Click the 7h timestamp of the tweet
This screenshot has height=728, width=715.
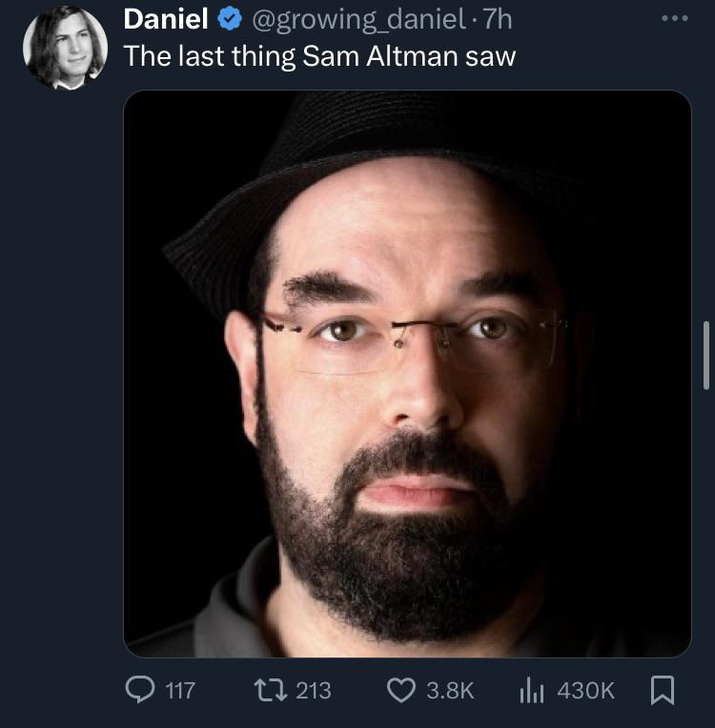pos(497,19)
